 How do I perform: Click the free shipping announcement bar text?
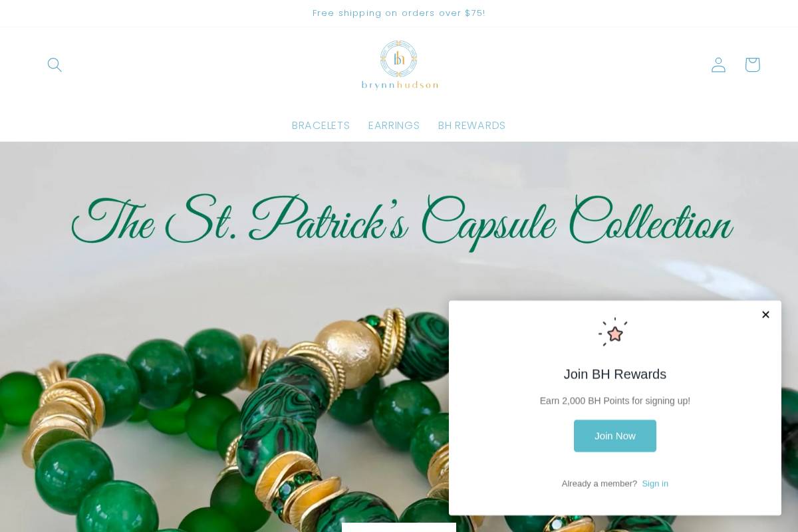pos(399,13)
